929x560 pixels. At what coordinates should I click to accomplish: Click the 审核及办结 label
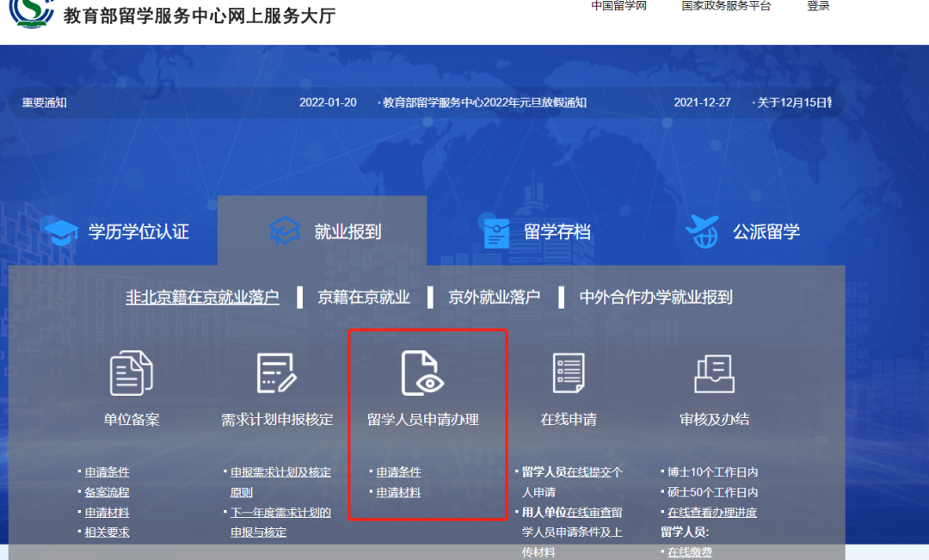click(715, 420)
